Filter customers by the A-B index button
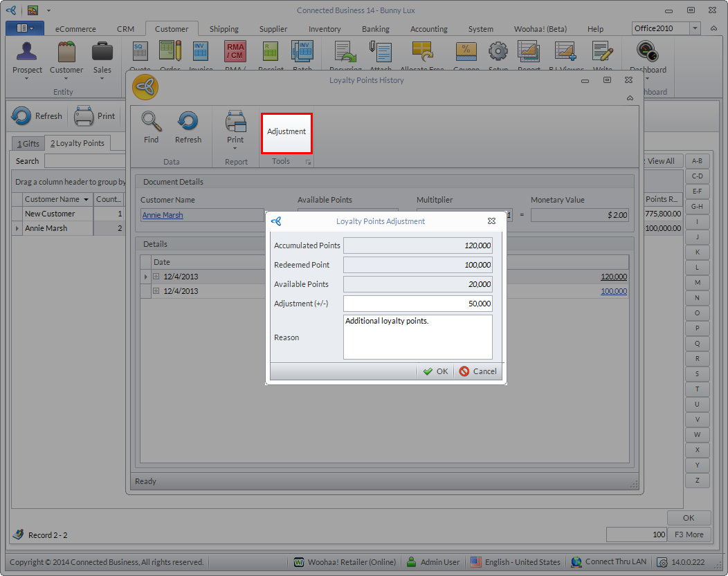The width and height of the screenshot is (728, 576). (697, 161)
